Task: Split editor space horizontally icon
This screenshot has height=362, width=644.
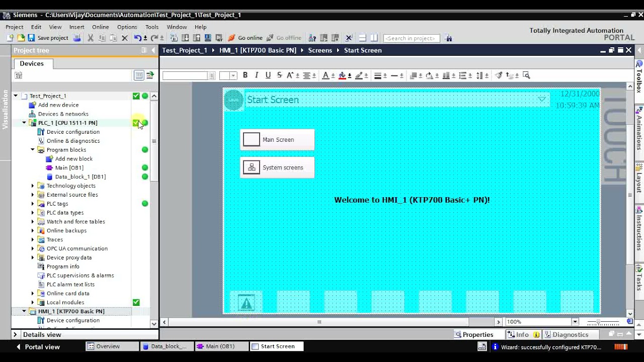Action: (362, 38)
